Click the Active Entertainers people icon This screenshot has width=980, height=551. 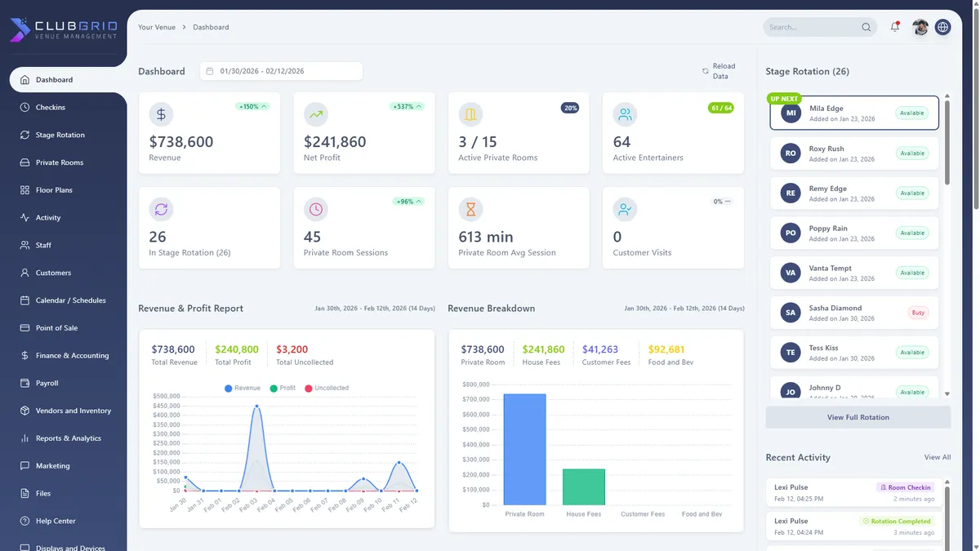click(x=626, y=114)
